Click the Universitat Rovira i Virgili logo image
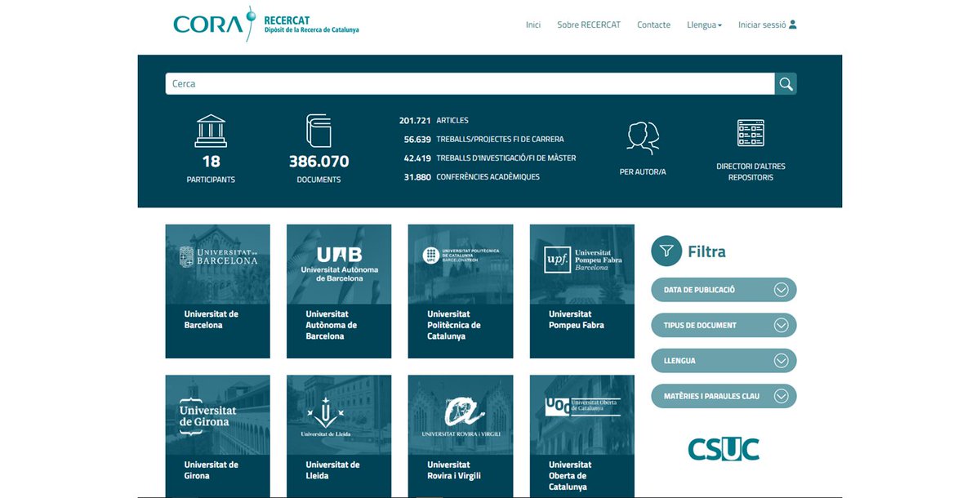Viewport: 980px width, 498px height. (x=461, y=415)
